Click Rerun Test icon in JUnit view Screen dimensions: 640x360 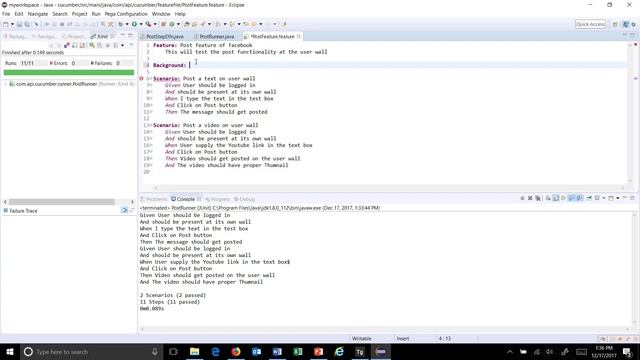[x=92, y=45]
